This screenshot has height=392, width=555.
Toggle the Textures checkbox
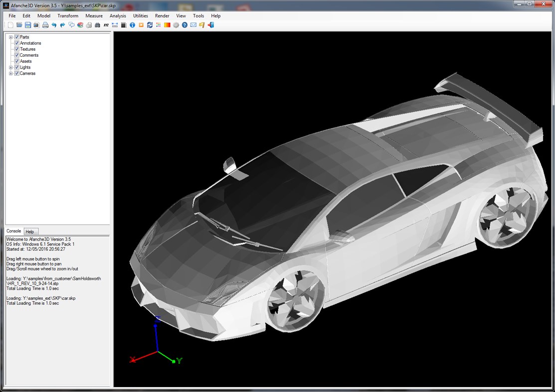tap(17, 49)
